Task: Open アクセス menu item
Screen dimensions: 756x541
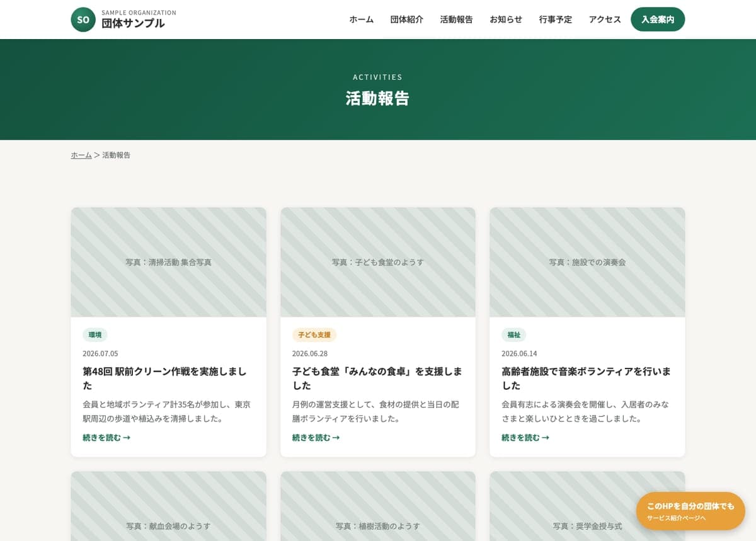Action: pyautogui.click(x=605, y=20)
